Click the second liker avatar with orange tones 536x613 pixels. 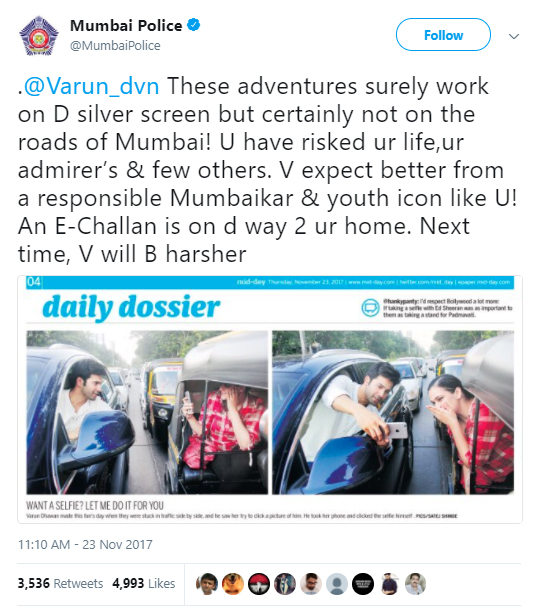click(233, 584)
